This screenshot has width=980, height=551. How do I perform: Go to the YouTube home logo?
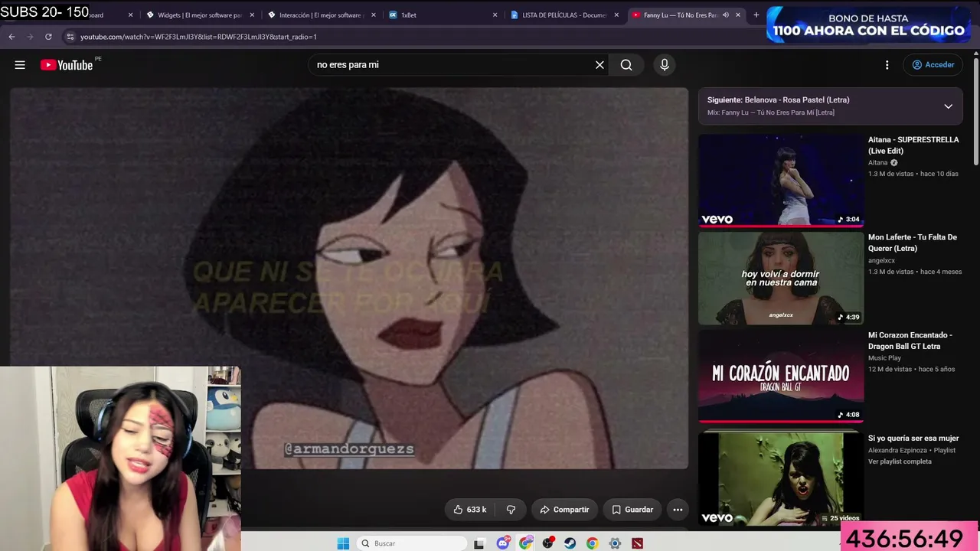[67, 65]
